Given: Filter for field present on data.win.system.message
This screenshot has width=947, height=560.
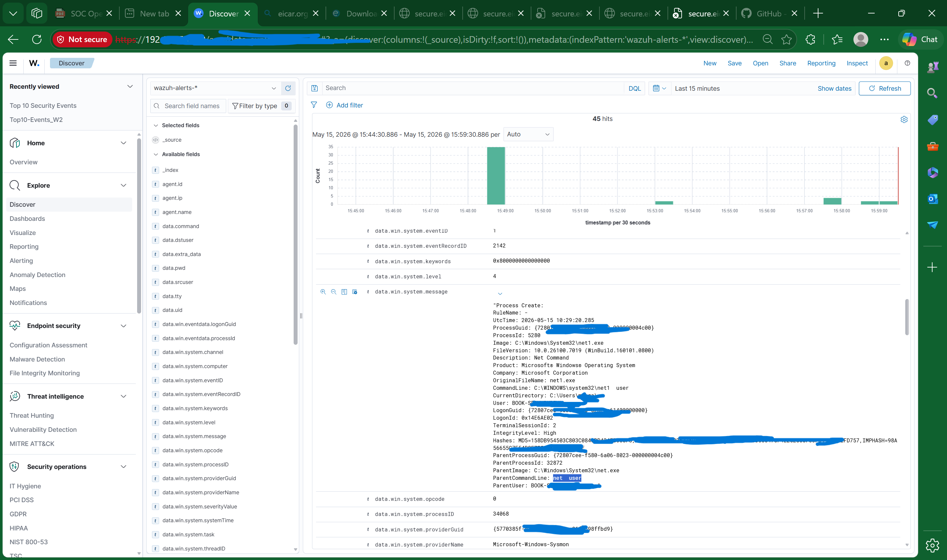Looking at the screenshot, I should pos(355,292).
